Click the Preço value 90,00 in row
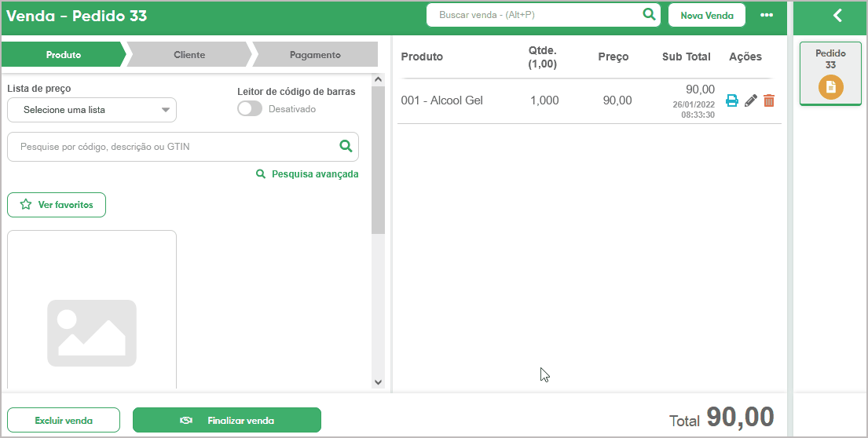The height and width of the screenshot is (438, 868). coord(617,100)
